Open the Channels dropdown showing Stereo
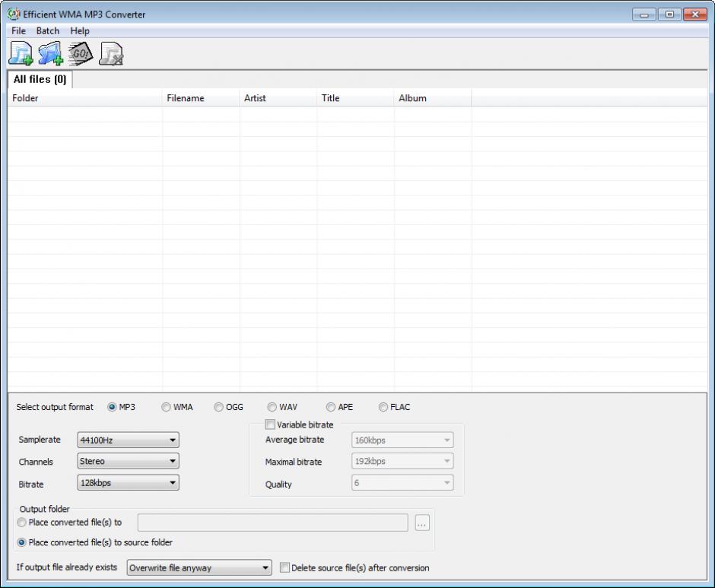 click(x=128, y=461)
